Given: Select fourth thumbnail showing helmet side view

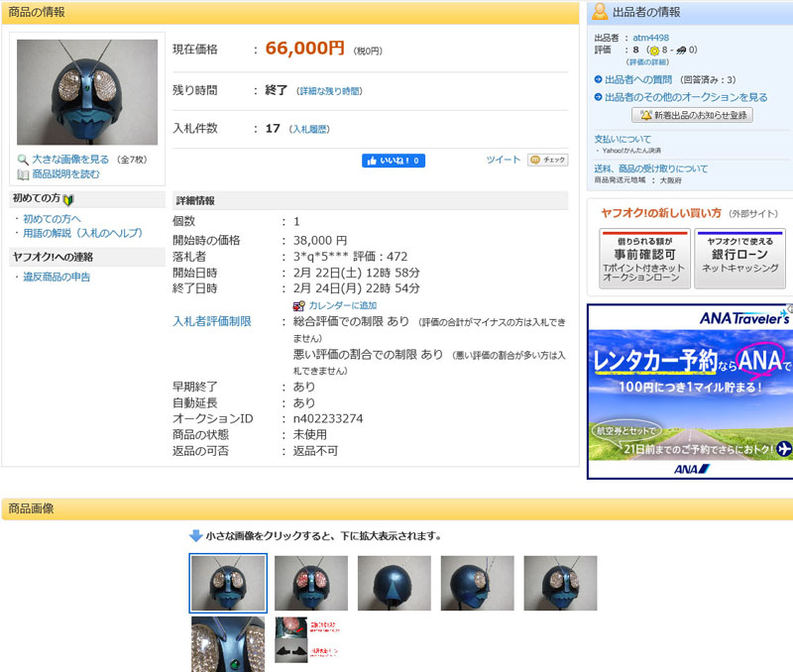Looking at the screenshot, I should tap(478, 583).
